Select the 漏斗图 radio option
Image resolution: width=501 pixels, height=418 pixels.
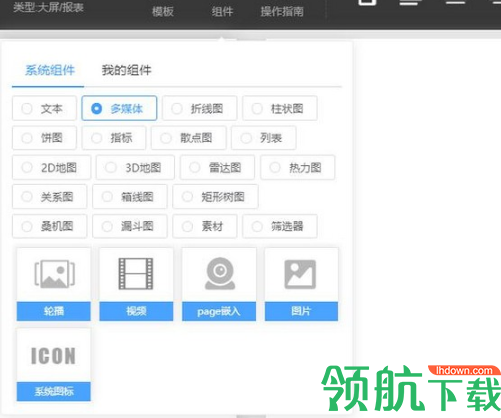(x=130, y=226)
